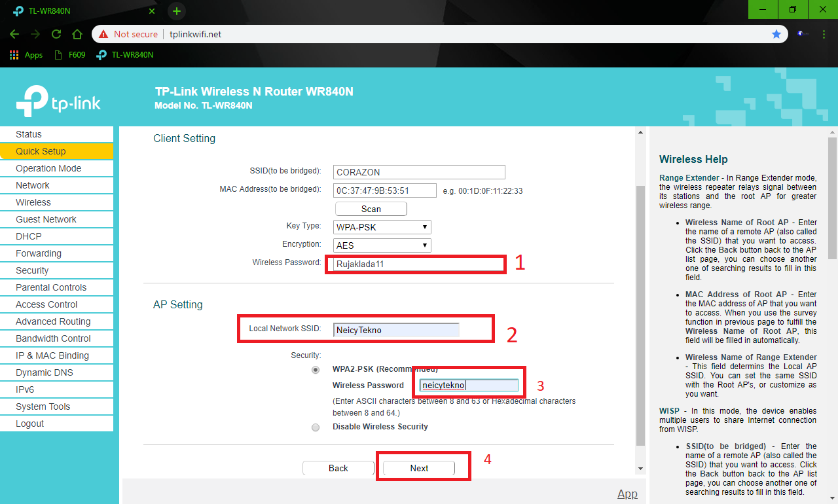Click the Local Network SSID field
Screen dimensions: 838x504
pyautogui.click(x=396, y=330)
